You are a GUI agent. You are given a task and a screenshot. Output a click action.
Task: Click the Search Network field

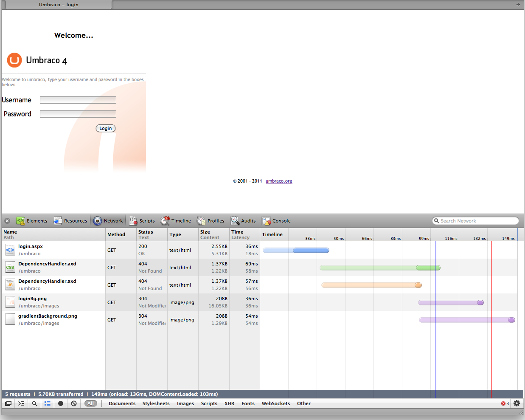click(x=475, y=221)
